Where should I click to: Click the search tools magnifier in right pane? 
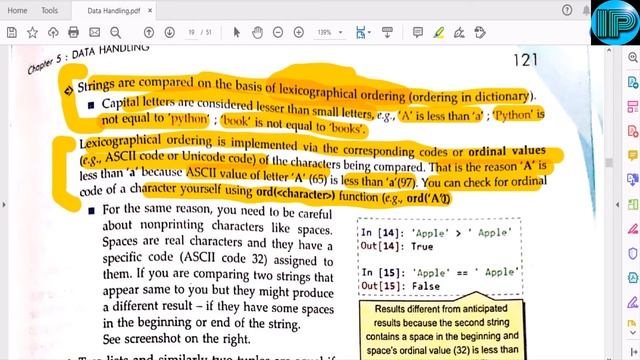[633, 57]
